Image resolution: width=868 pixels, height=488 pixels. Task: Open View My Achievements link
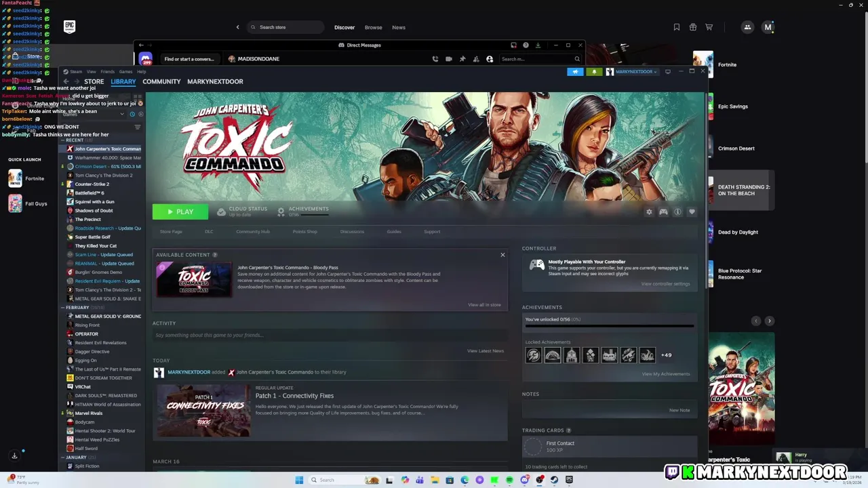click(666, 374)
